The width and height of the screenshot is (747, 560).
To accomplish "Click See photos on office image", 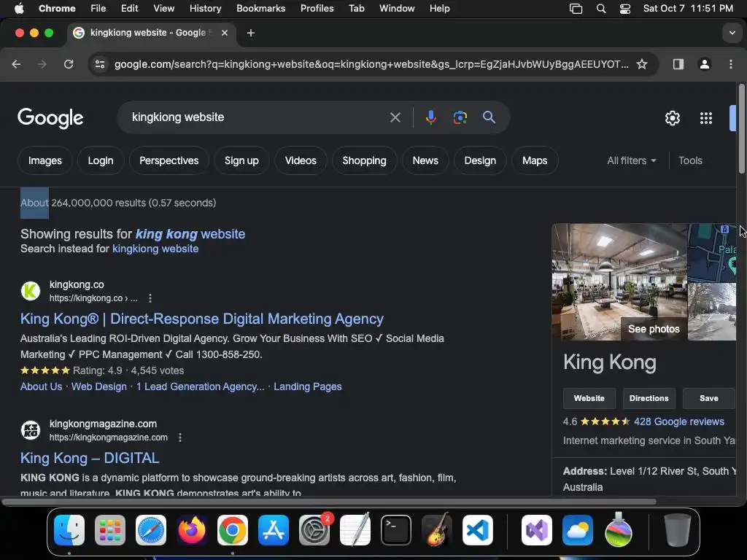I will click(x=654, y=329).
